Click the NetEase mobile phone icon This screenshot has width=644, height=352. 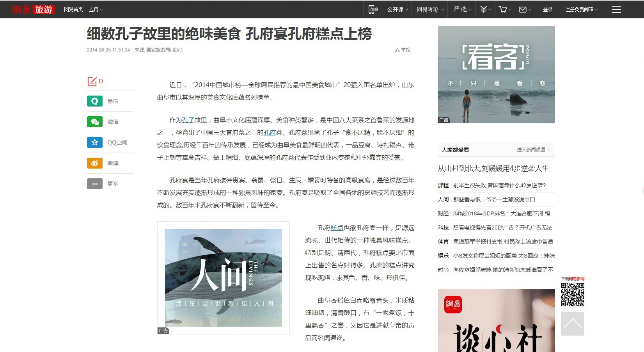pyautogui.click(x=374, y=9)
